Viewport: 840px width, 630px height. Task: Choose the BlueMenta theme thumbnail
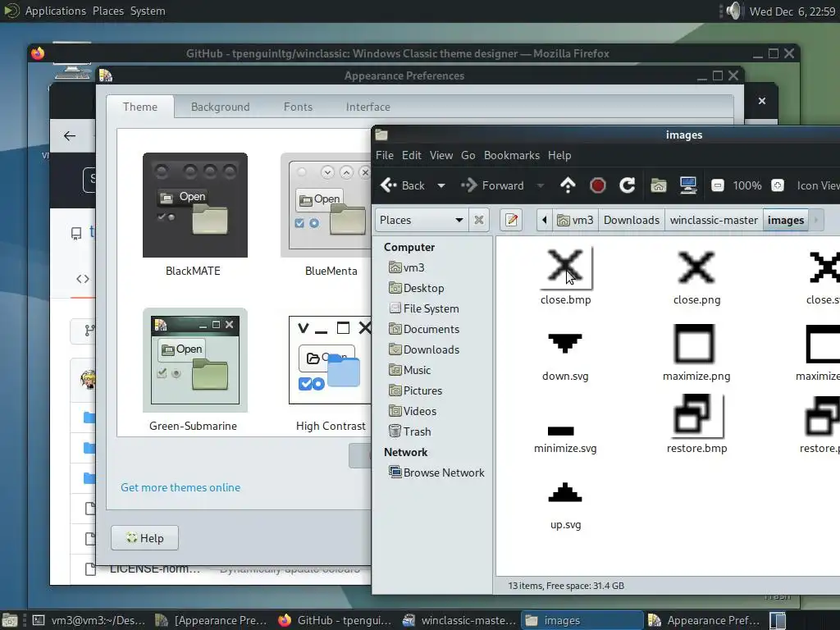coord(326,205)
